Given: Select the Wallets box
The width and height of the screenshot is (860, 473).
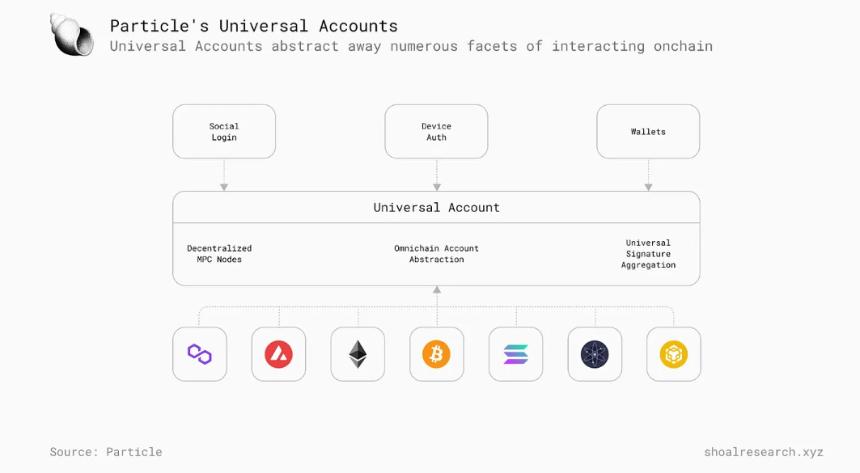Looking at the screenshot, I should [648, 132].
